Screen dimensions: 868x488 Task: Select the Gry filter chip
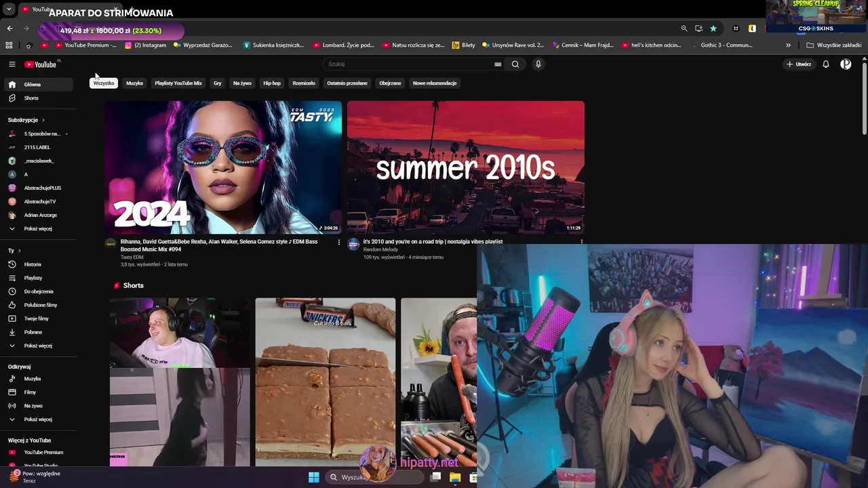[x=218, y=83]
